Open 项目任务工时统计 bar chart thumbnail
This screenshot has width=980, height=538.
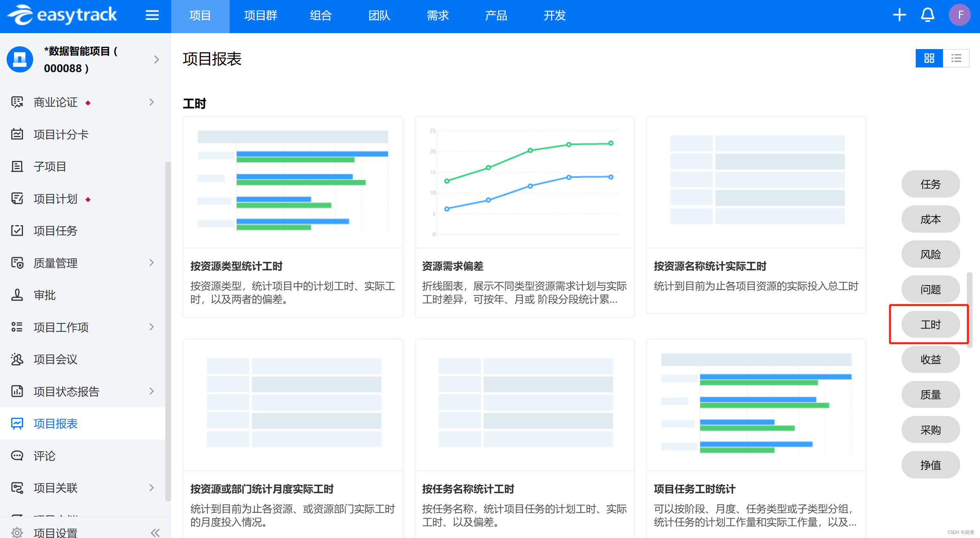point(756,405)
